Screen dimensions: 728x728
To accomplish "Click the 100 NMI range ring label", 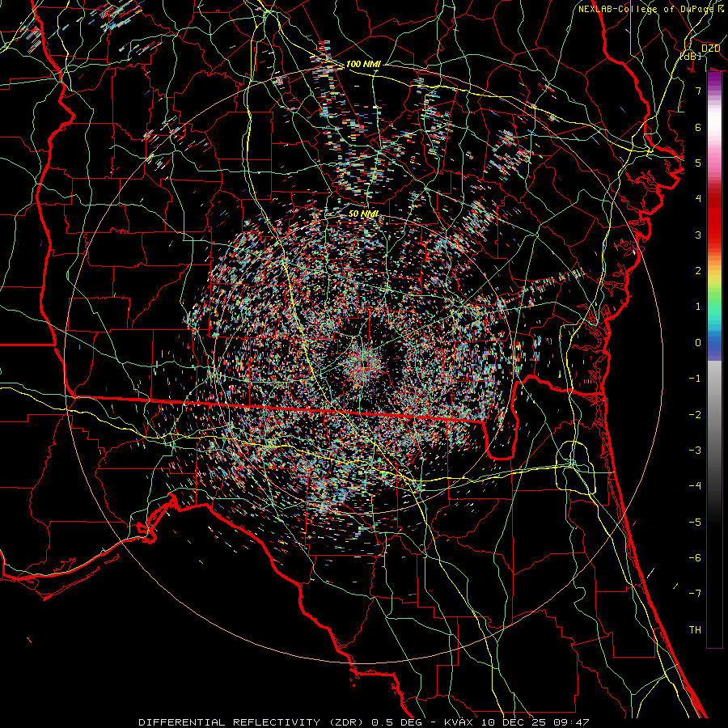I will pyautogui.click(x=363, y=64).
